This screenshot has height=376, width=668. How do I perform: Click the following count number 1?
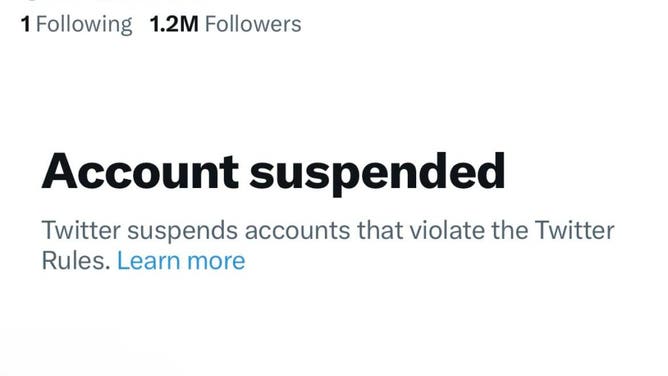26,24
